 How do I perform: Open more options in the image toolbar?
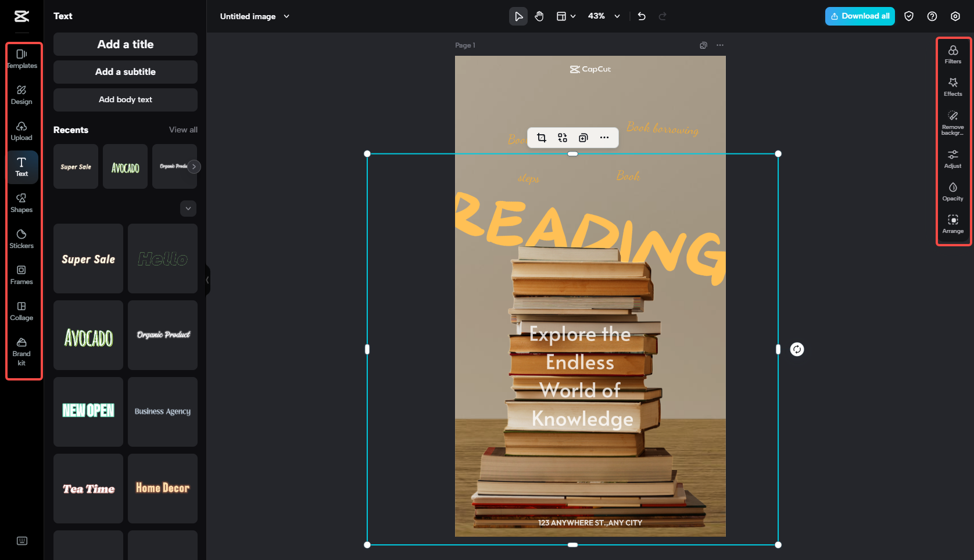pyautogui.click(x=604, y=138)
